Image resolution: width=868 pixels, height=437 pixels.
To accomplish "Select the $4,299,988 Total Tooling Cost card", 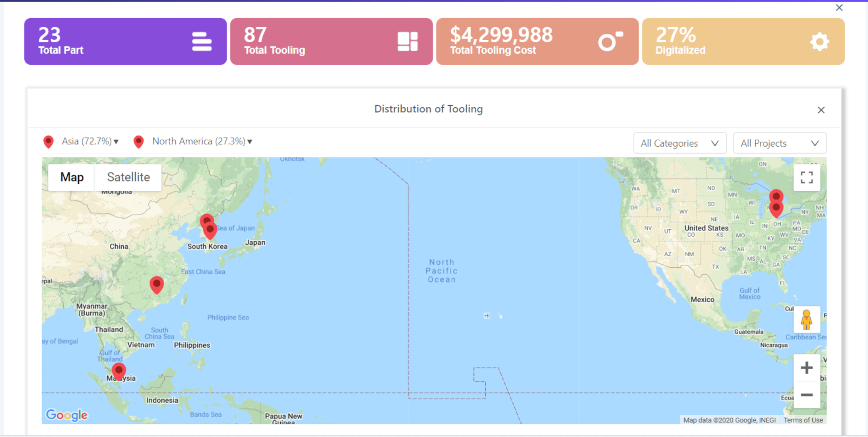I will pyautogui.click(x=537, y=42).
